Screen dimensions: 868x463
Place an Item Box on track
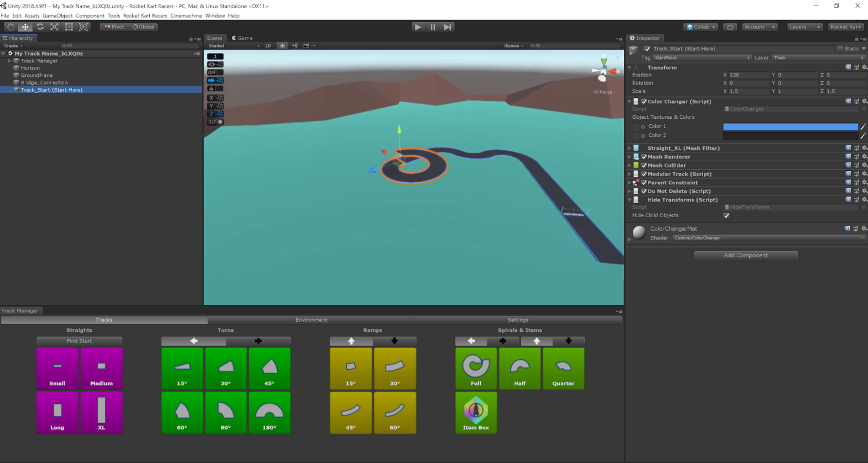[476, 413]
